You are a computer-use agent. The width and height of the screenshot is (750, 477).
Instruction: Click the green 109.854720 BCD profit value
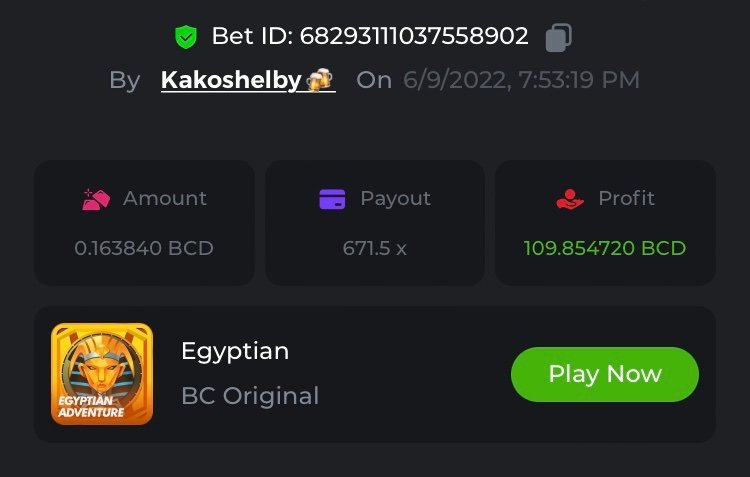(605, 248)
